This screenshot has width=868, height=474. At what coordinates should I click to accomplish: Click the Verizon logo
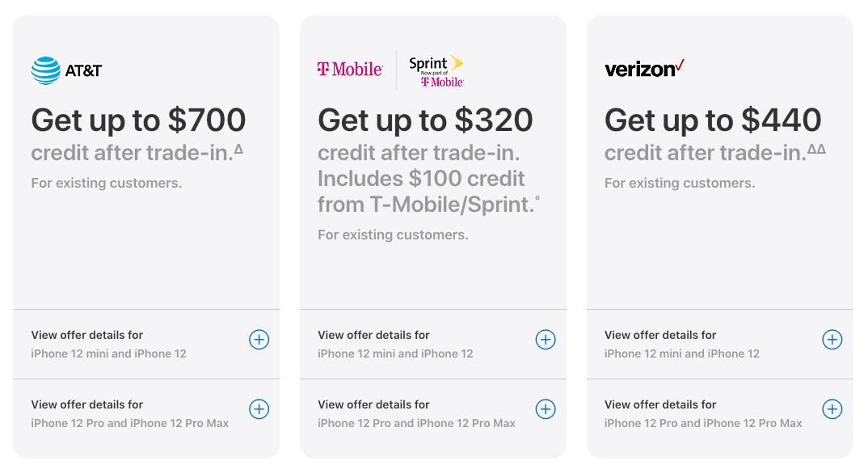(644, 69)
